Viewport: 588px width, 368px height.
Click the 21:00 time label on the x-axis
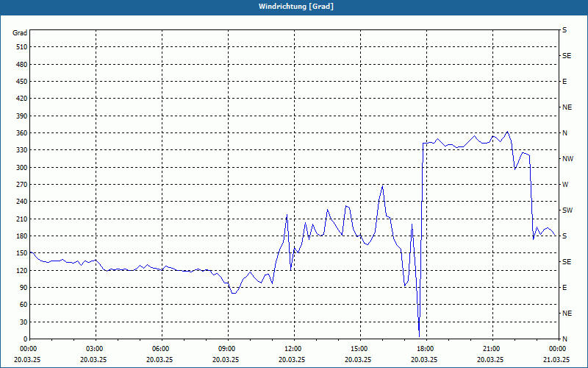492,348
